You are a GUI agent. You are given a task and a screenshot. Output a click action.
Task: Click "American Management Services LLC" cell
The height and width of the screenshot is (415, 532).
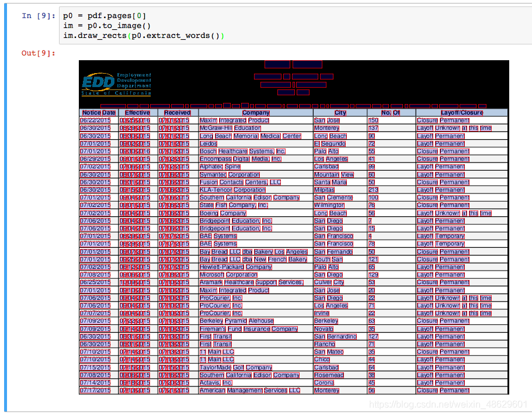click(x=250, y=390)
